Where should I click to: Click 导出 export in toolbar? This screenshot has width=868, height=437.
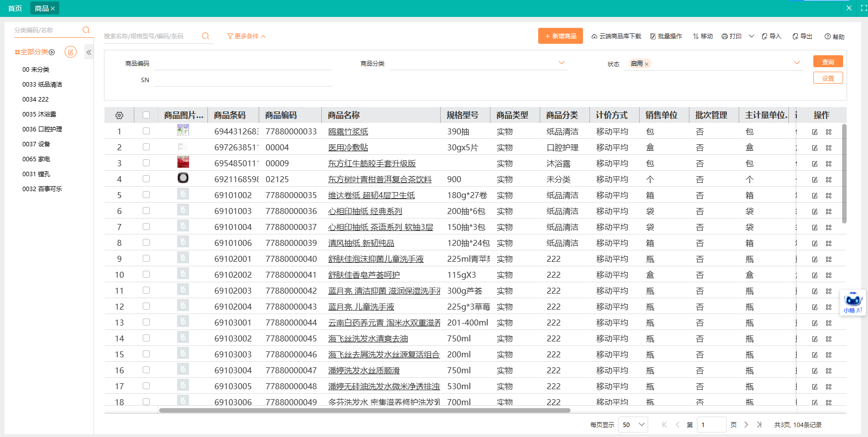802,36
